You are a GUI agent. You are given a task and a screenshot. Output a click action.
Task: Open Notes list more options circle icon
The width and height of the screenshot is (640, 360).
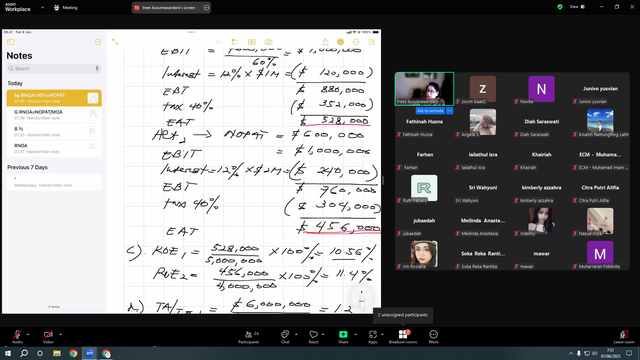(98, 42)
